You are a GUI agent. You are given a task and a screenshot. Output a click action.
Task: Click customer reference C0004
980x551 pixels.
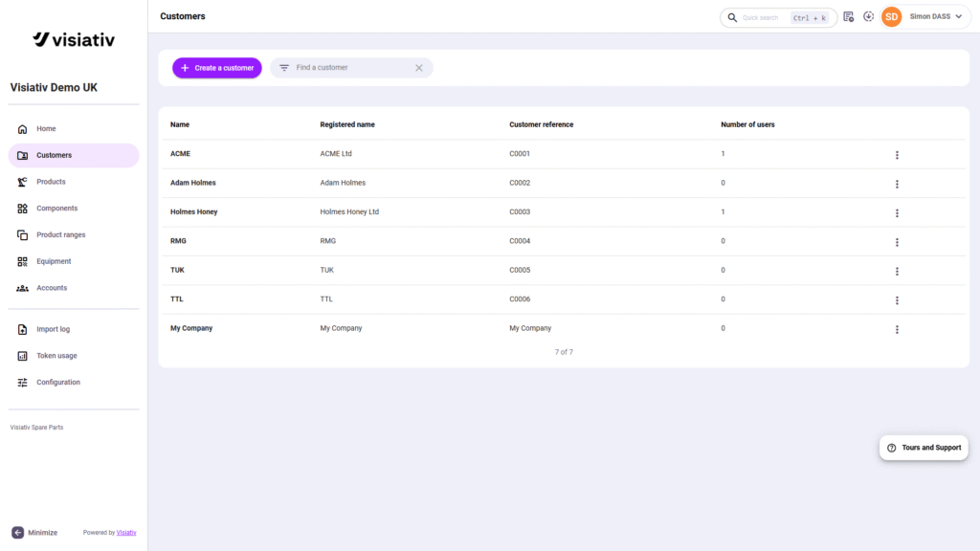pos(520,241)
